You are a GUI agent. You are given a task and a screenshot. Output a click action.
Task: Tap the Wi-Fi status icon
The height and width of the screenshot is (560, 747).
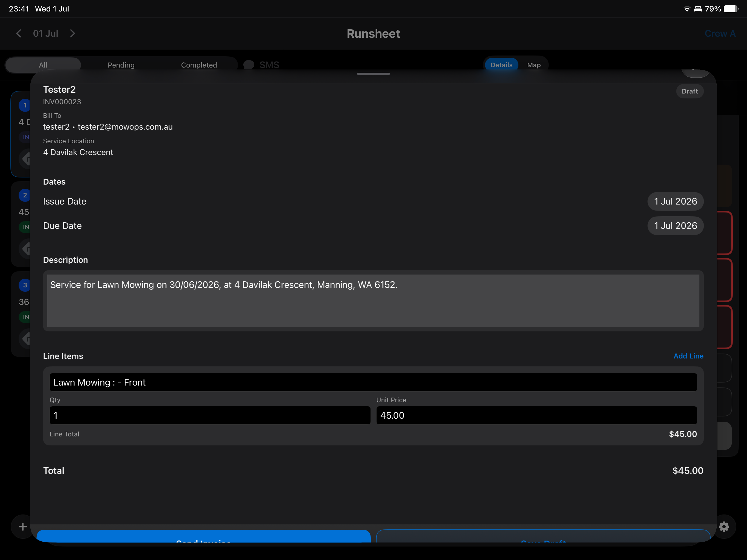(687, 9)
